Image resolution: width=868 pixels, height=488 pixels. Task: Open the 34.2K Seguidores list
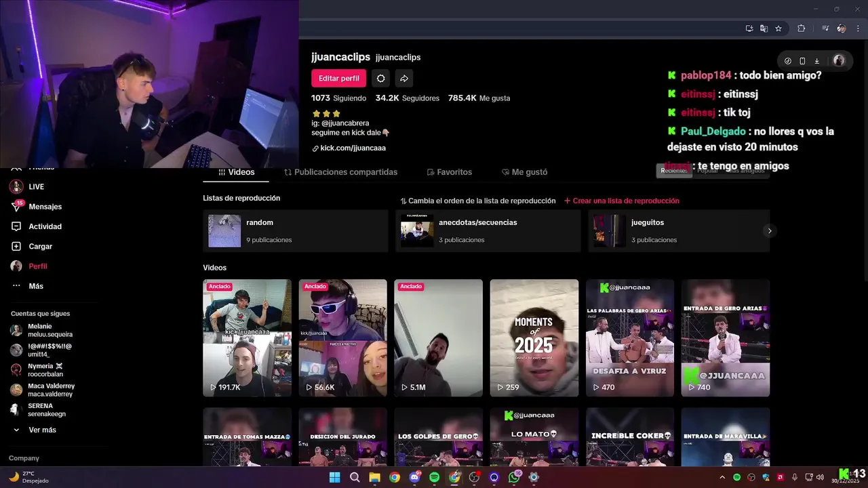[407, 98]
